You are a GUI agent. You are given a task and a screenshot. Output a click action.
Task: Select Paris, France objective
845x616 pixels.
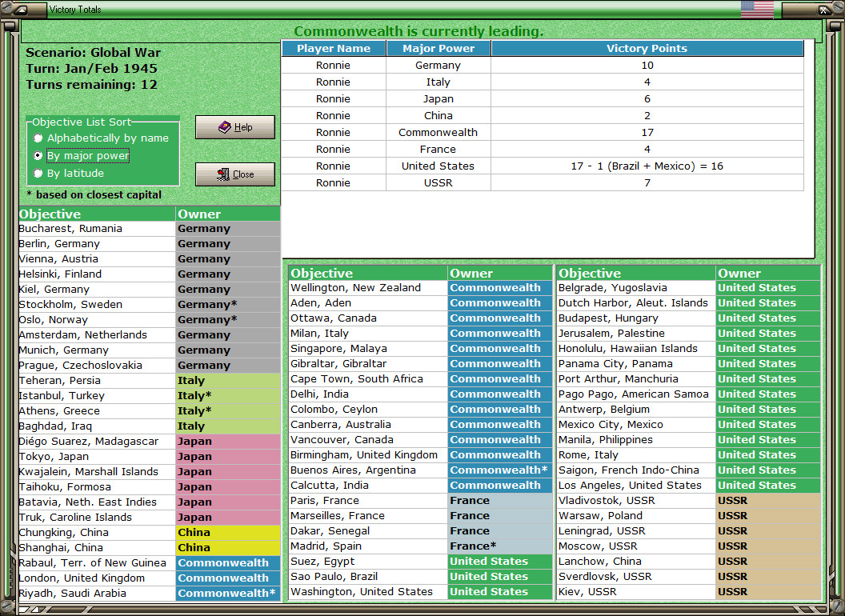368,501
